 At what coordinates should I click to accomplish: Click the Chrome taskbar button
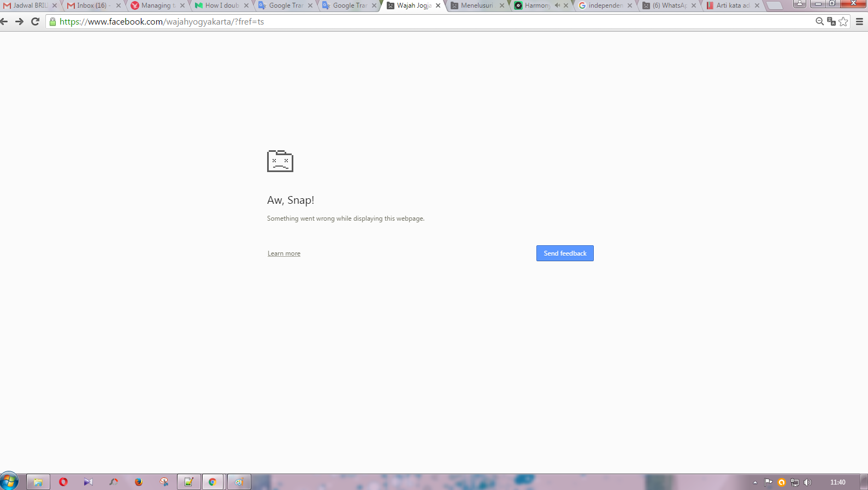pyautogui.click(x=213, y=482)
